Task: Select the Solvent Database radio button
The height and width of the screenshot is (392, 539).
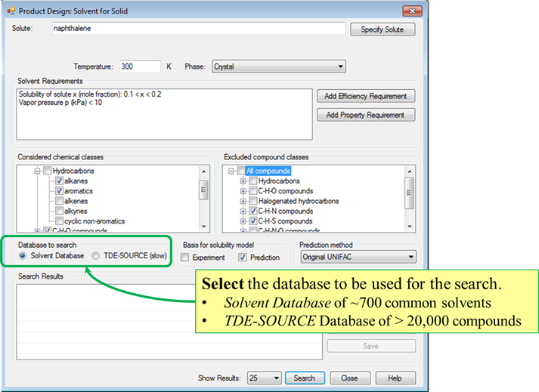Action: tap(23, 255)
